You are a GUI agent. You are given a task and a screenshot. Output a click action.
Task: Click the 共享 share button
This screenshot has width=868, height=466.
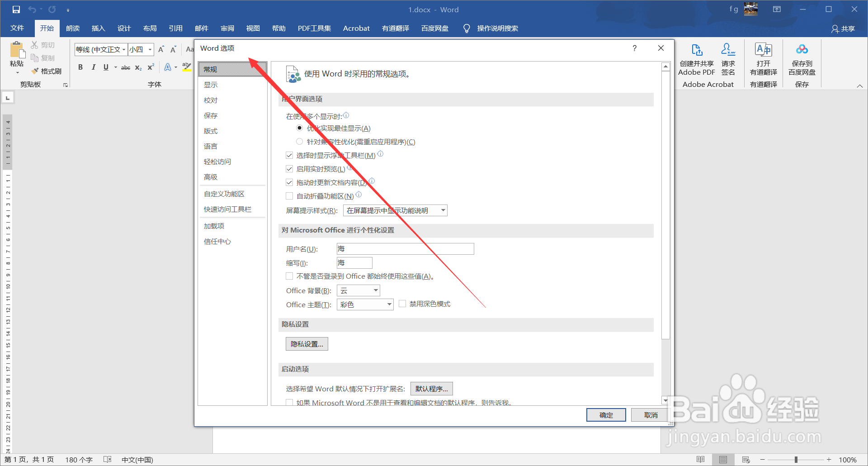(x=844, y=29)
